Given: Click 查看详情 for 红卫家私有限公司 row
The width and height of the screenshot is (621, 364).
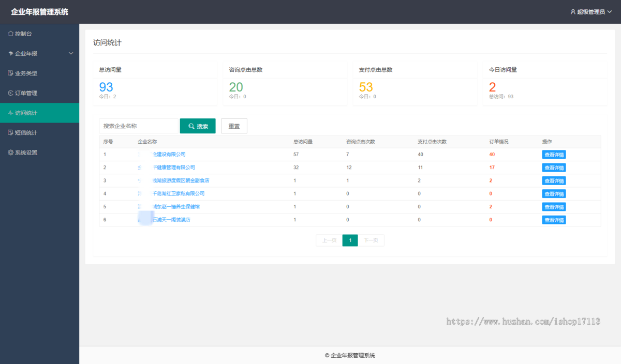Looking at the screenshot, I should (x=554, y=193).
